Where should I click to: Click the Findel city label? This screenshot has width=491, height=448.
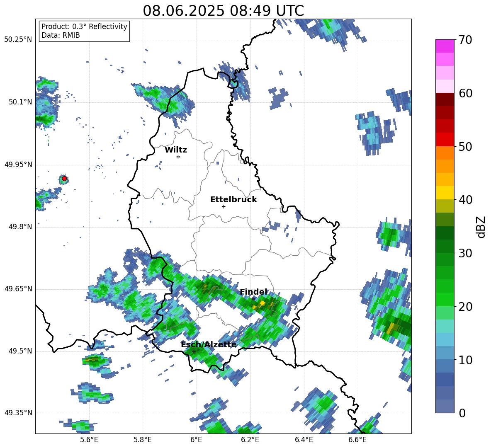[253, 292]
